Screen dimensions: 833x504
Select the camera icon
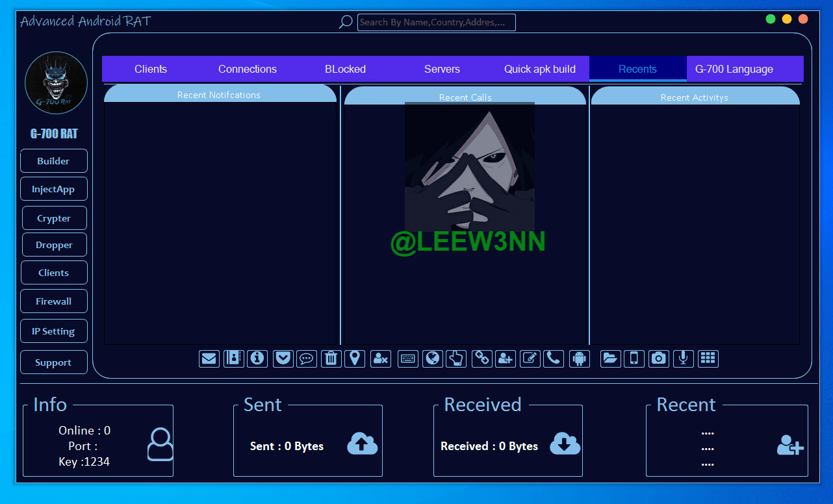click(659, 359)
